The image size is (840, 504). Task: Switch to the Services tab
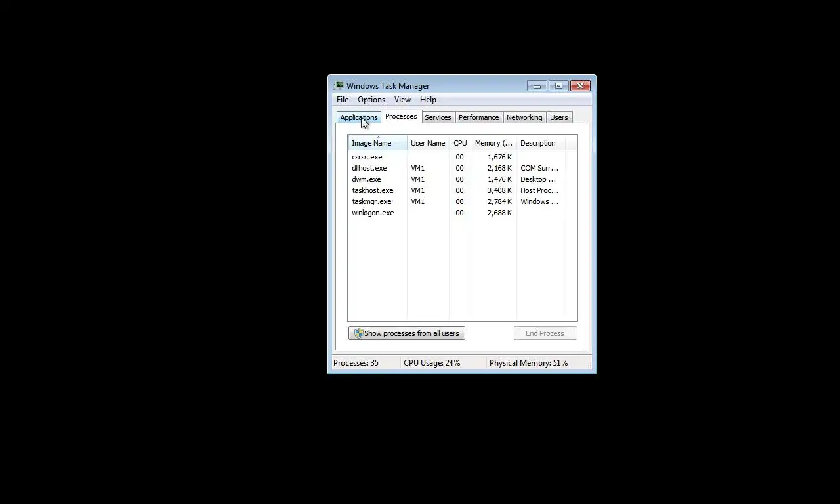(x=438, y=117)
